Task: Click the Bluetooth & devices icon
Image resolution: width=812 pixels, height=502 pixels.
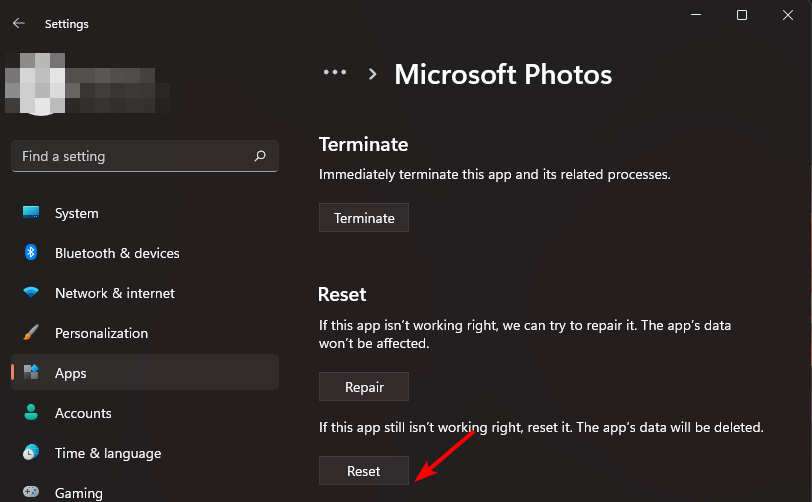Action: point(31,253)
